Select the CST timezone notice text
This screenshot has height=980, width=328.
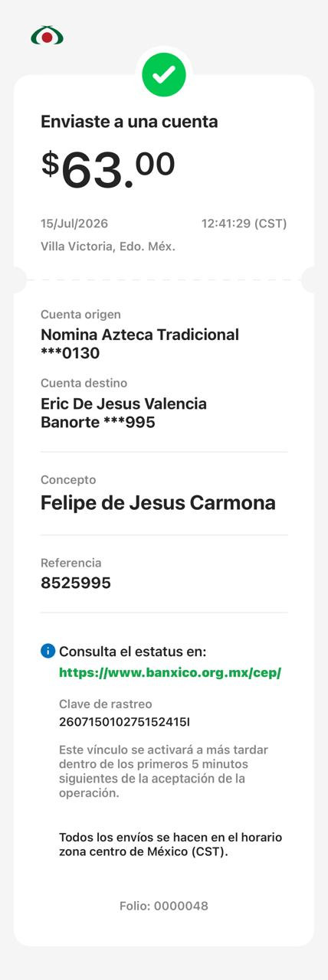165,844
